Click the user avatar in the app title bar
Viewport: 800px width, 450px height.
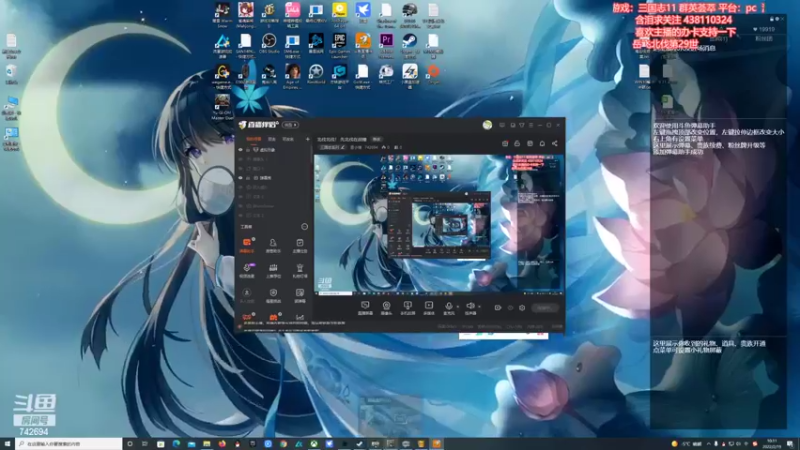[487, 125]
